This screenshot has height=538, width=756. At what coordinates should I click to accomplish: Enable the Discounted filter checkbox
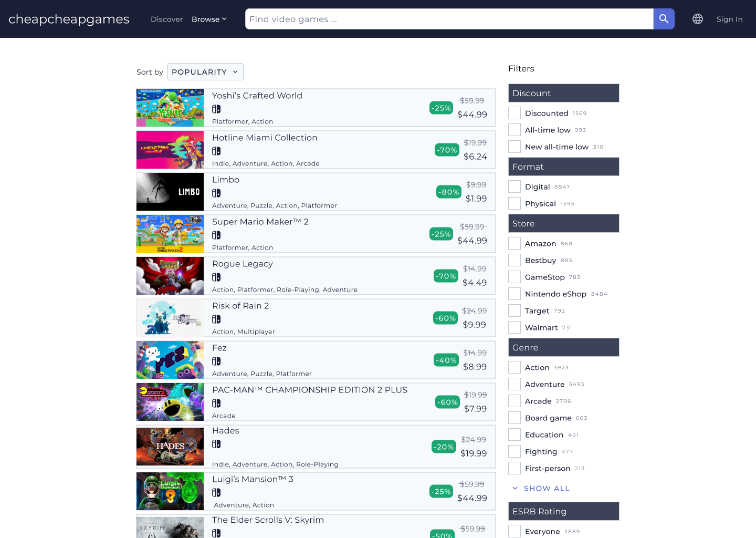(514, 112)
